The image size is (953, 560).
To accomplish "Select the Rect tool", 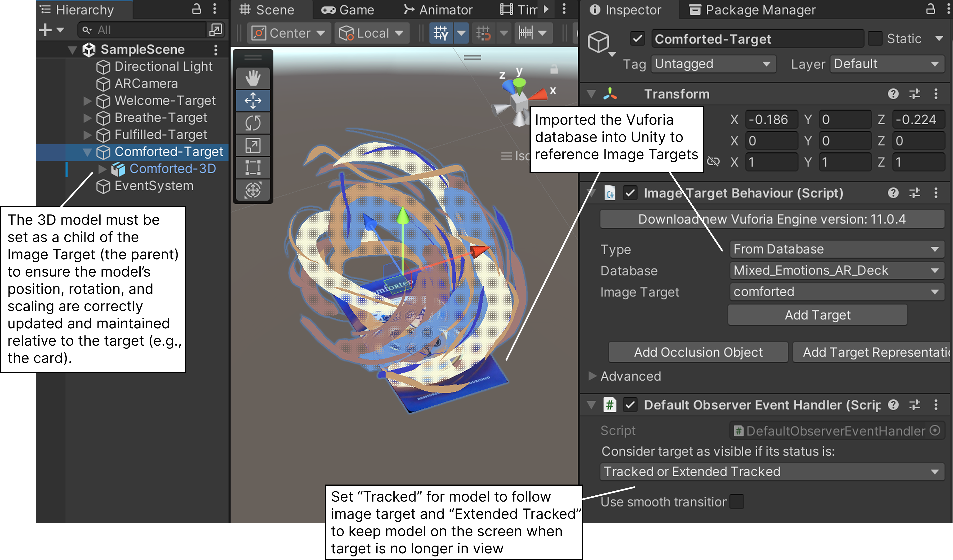I will click(x=253, y=168).
